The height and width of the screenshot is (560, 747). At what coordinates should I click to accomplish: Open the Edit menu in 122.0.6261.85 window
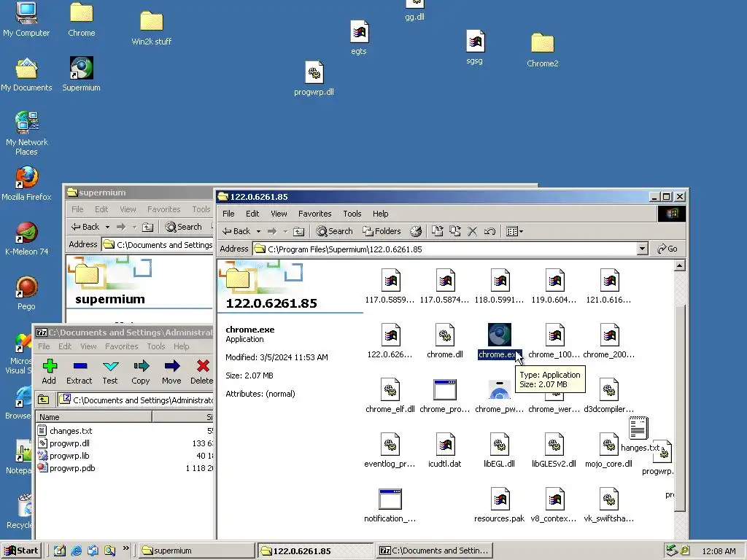252,214
